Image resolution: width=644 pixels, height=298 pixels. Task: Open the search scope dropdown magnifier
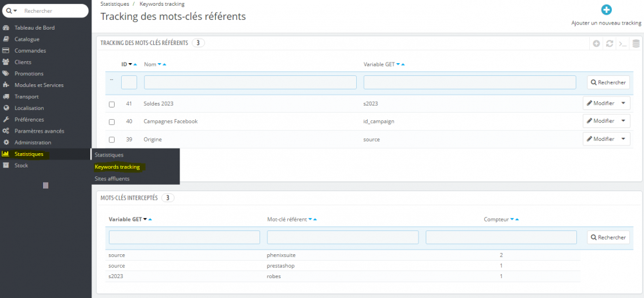tap(12, 11)
